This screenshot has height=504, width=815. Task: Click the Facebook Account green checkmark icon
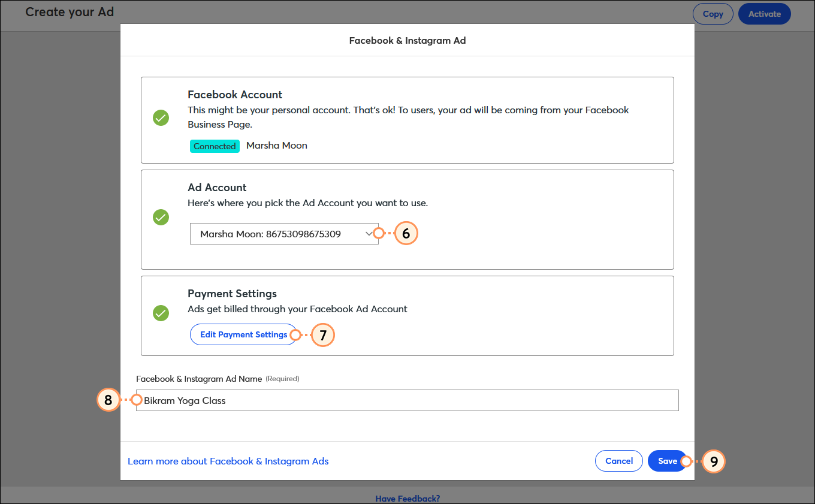pyautogui.click(x=161, y=117)
